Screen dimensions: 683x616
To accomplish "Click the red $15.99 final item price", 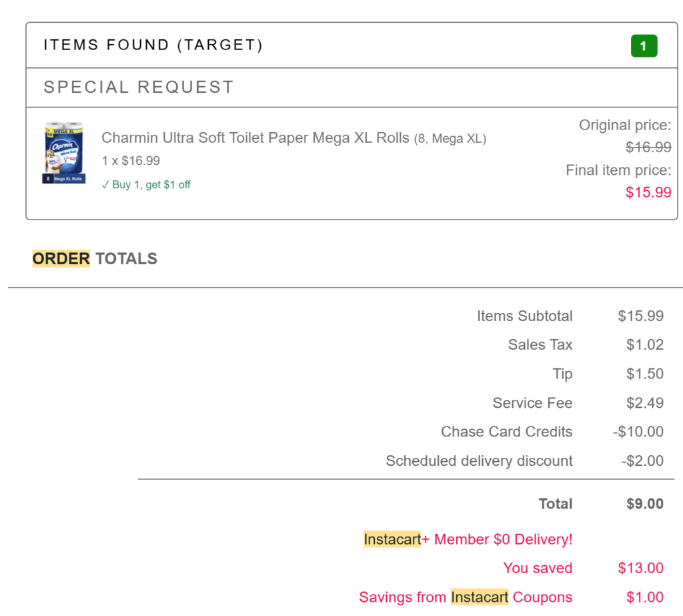I will (x=648, y=192).
